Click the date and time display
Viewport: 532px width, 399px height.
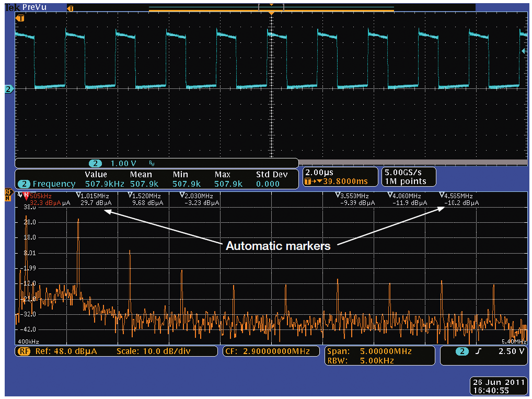(497, 385)
